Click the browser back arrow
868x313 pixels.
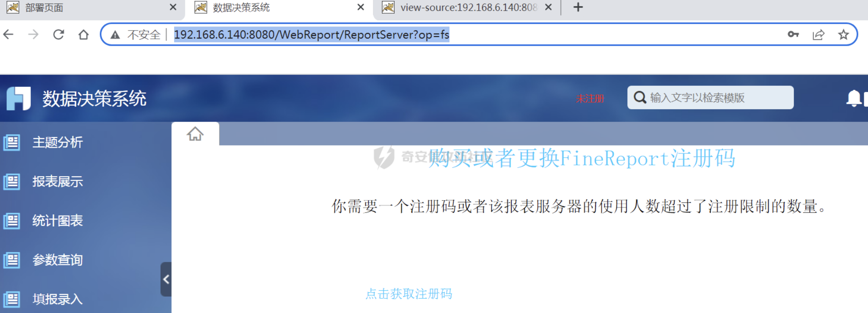click(8, 34)
